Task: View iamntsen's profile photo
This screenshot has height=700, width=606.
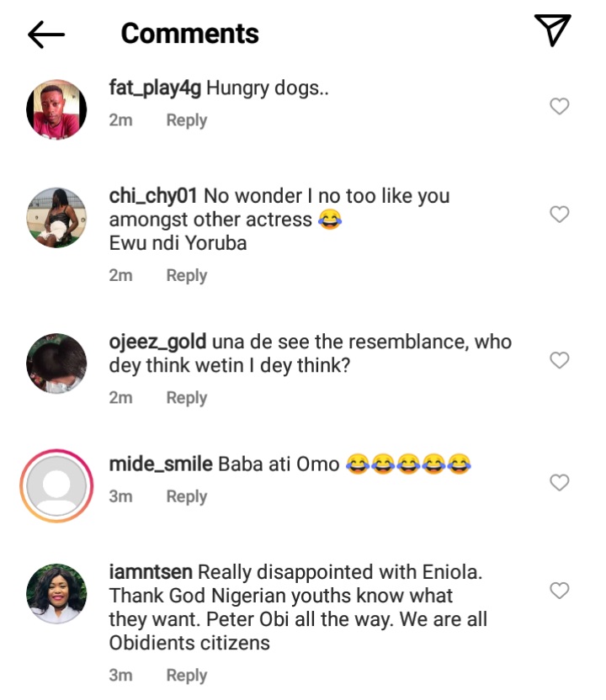Action: point(57,594)
